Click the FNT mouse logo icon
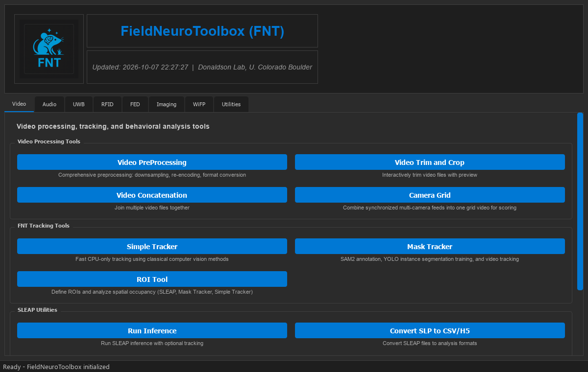 (49, 49)
